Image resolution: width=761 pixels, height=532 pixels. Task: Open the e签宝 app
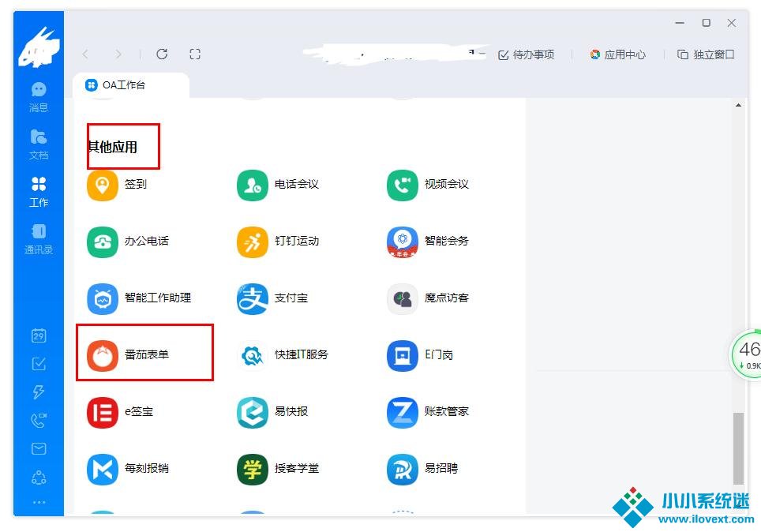coord(120,412)
